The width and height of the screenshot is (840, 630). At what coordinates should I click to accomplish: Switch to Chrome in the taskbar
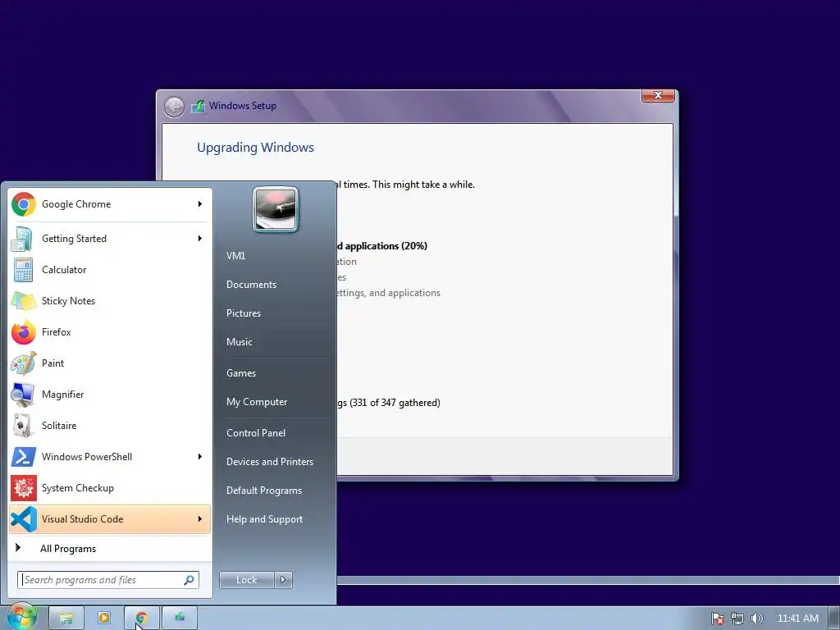[141, 619]
